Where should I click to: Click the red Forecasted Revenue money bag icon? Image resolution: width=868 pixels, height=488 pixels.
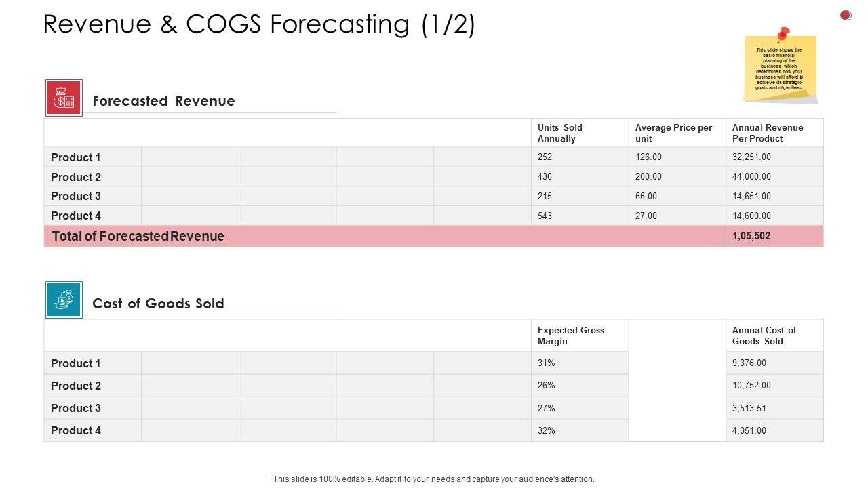pos(64,98)
